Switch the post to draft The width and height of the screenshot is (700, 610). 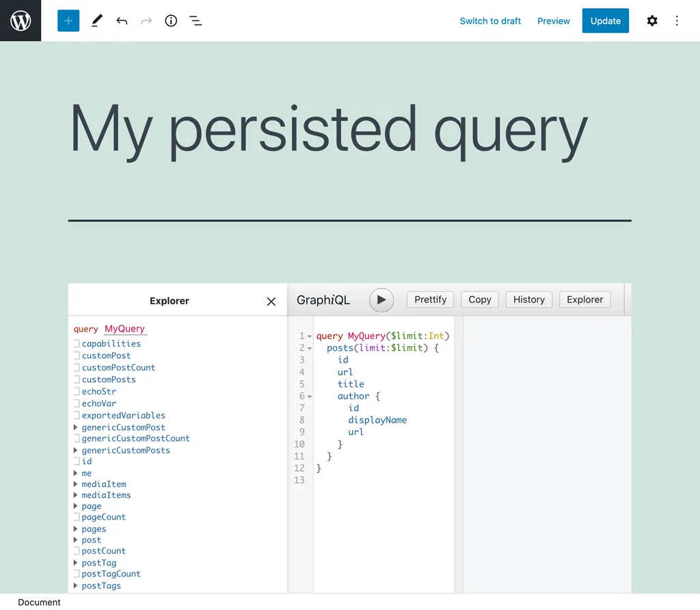click(490, 21)
